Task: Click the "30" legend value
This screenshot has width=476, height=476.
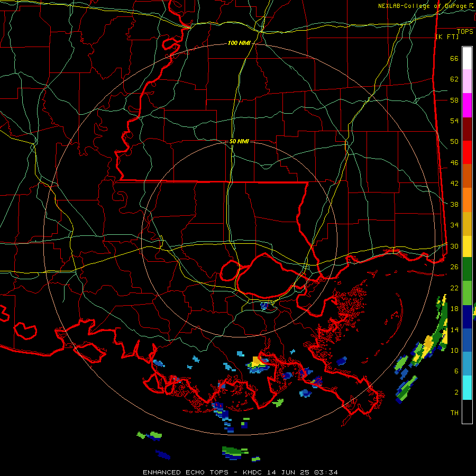Action: point(454,246)
